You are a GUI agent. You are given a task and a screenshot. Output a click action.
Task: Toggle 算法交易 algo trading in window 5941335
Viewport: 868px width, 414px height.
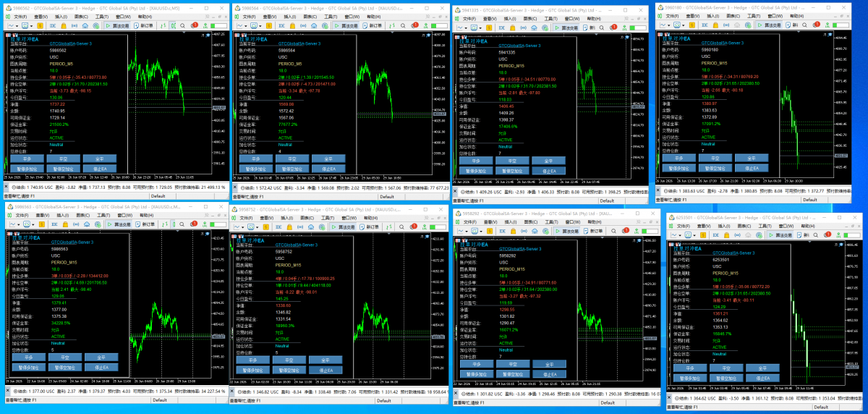coord(566,28)
